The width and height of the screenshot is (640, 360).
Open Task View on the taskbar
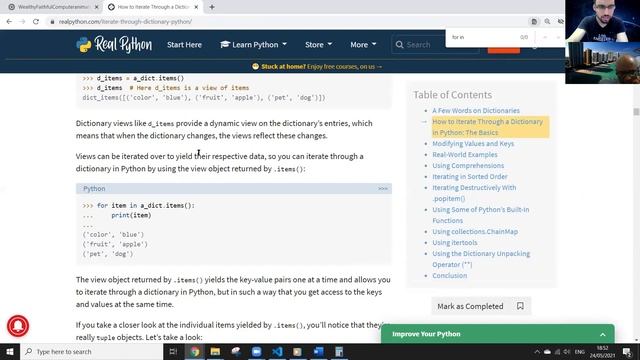[173, 351]
